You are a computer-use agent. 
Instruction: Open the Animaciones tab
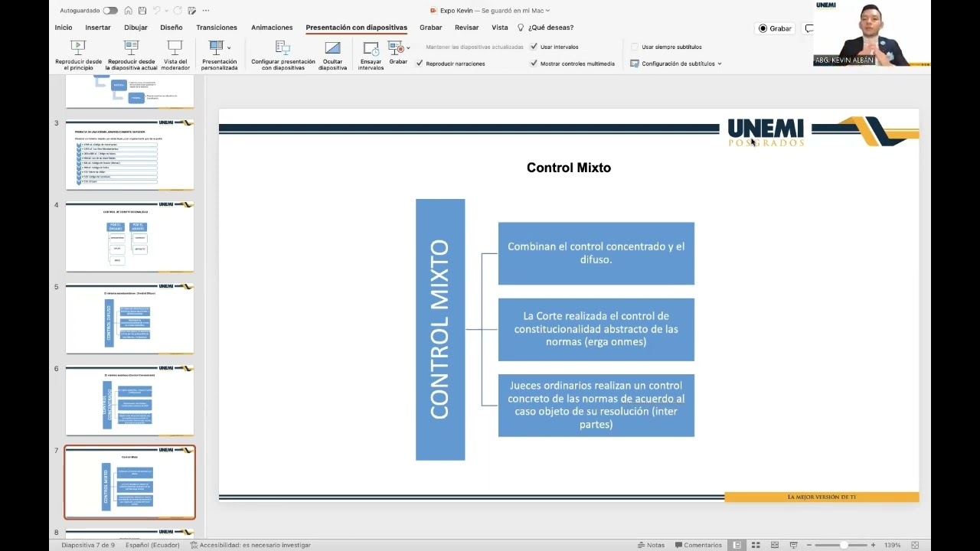[x=272, y=28]
